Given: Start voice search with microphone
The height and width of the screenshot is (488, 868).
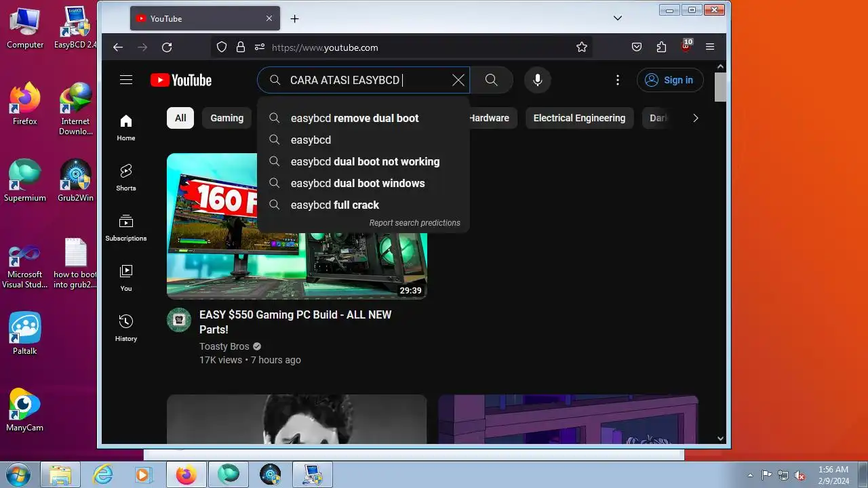Looking at the screenshot, I should (x=537, y=80).
